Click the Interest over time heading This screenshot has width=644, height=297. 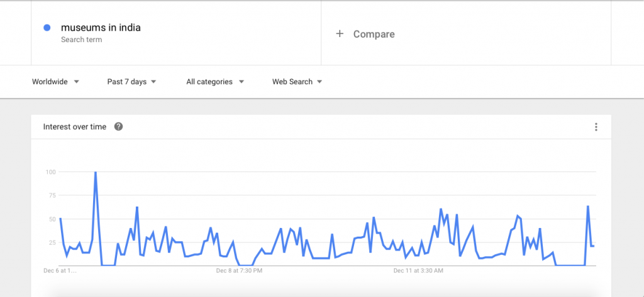[75, 127]
